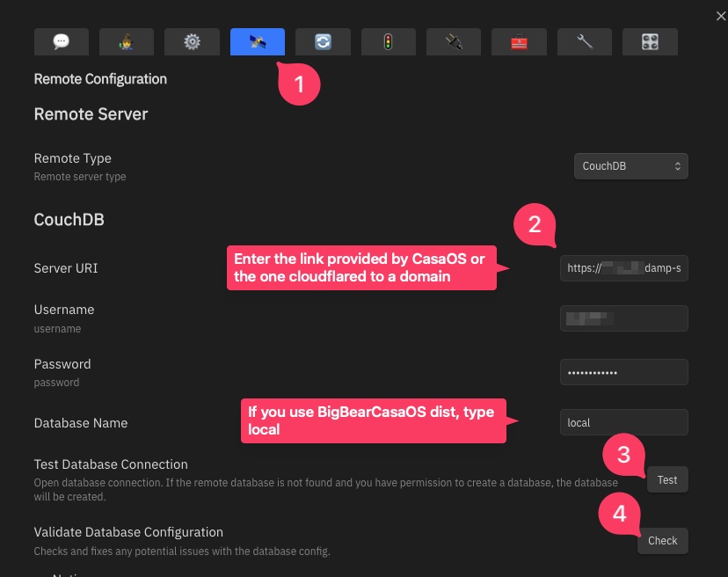Click the Server URI label text
Image resolution: width=728 pixels, height=577 pixels.
click(66, 268)
